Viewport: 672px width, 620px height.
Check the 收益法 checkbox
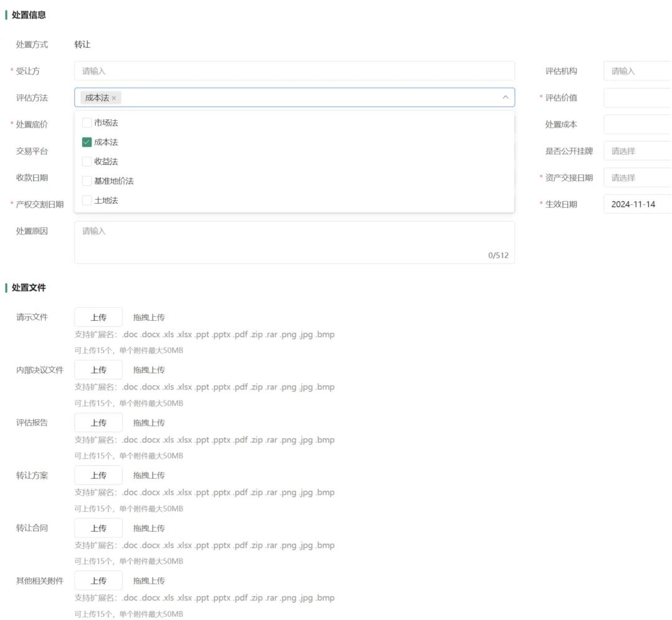87,162
